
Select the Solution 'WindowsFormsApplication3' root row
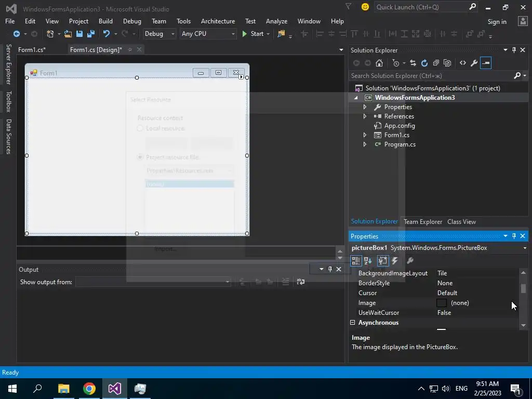(433, 88)
